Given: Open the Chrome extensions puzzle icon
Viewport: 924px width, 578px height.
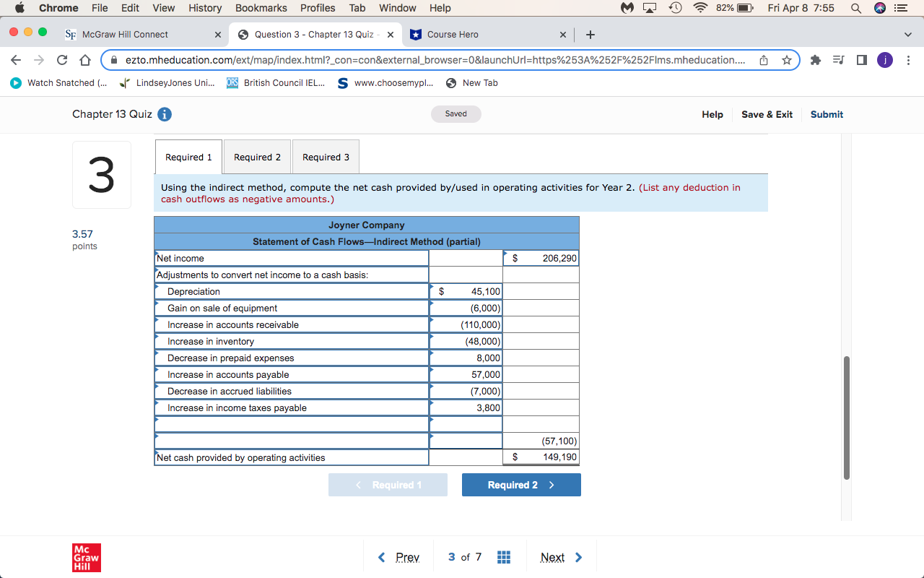Looking at the screenshot, I should pyautogui.click(x=816, y=60).
